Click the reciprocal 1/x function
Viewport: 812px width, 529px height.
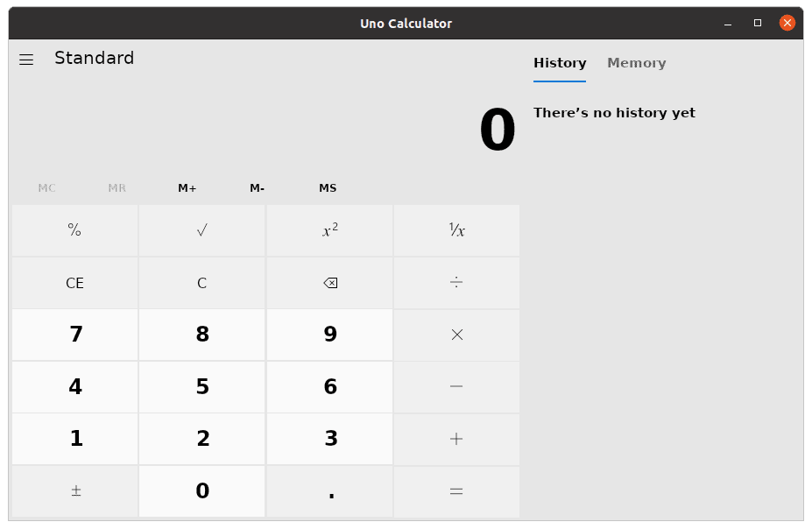click(455, 229)
